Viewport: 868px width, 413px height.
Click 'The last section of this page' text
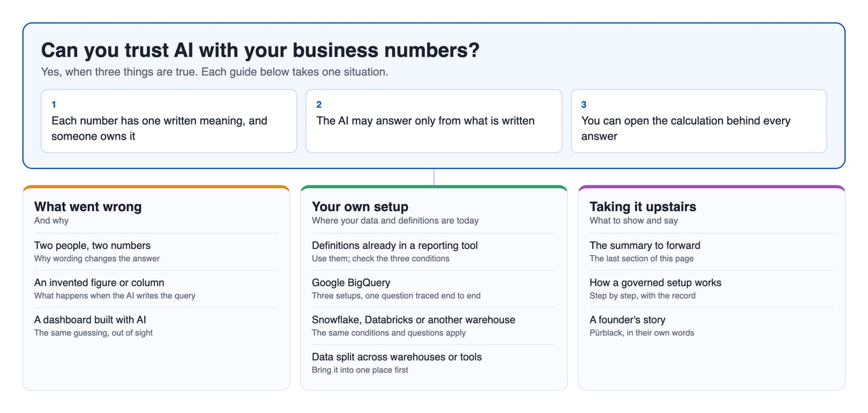pos(641,259)
